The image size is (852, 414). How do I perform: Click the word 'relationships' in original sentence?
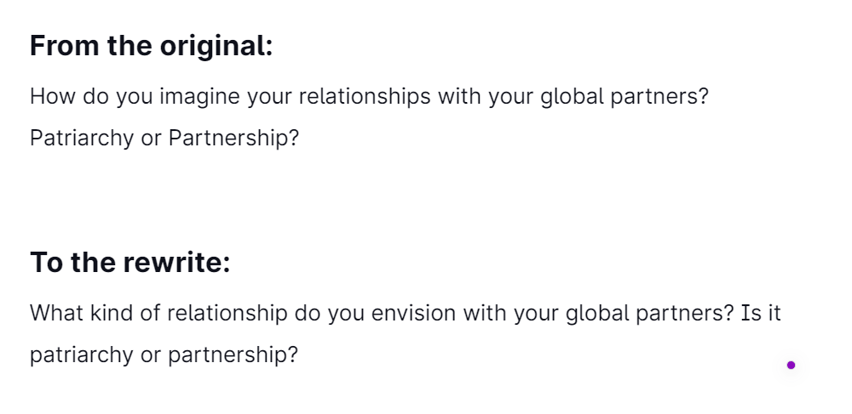tap(365, 97)
